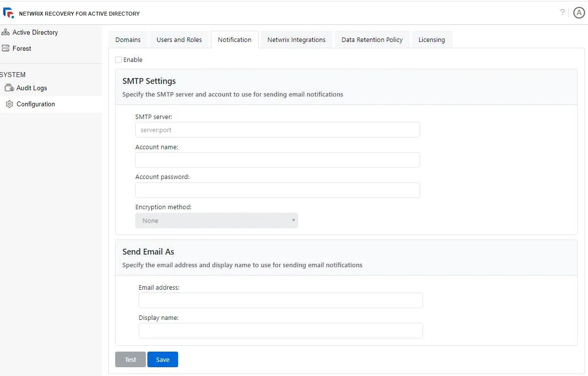The image size is (588, 376).
Task: Select the Notification tab
Action: 235,40
